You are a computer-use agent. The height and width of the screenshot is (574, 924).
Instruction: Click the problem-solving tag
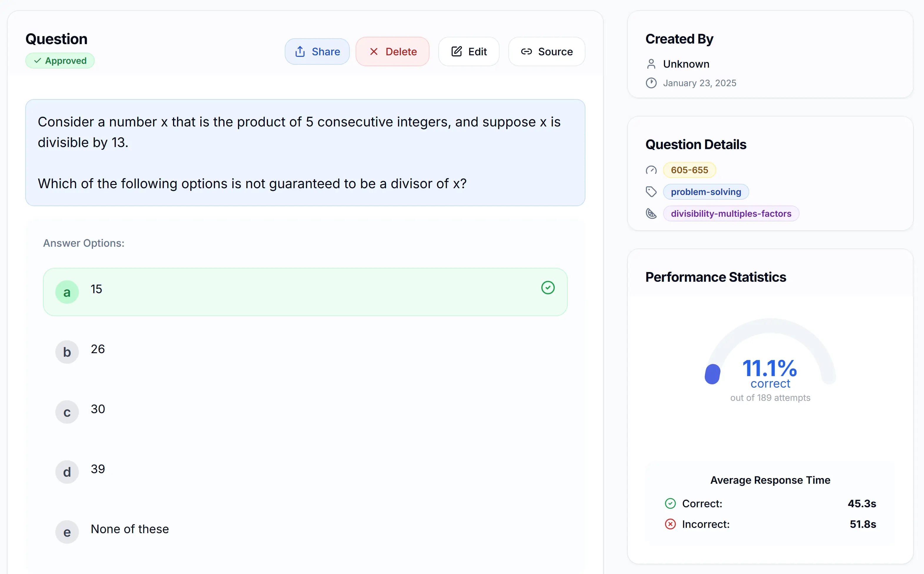[705, 192]
